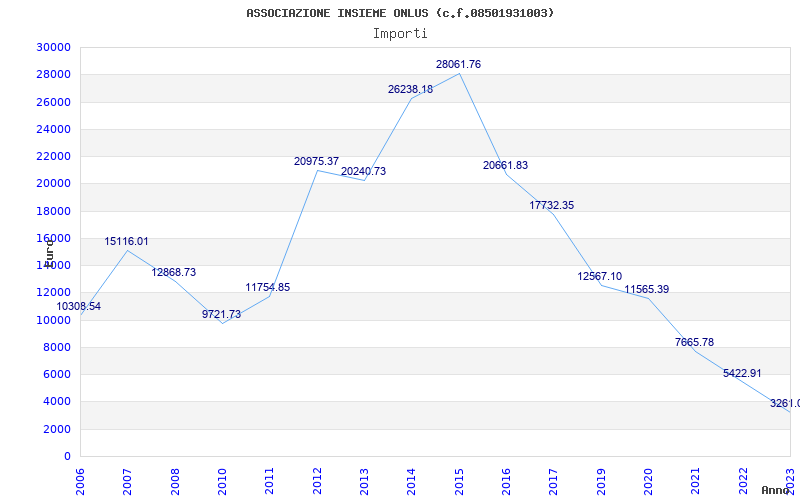This screenshot has width=800, height=500.
Task: Click x-axis year 2010
Action: [222, 481]
